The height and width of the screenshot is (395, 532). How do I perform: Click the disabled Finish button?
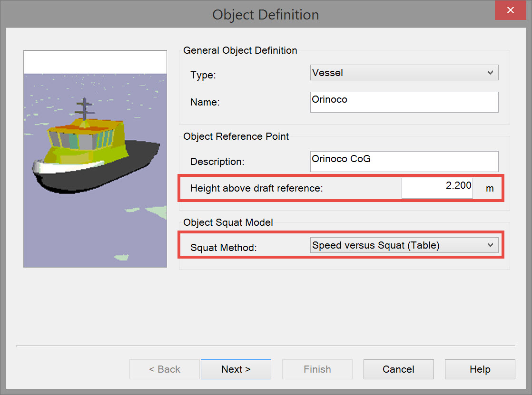317,369
